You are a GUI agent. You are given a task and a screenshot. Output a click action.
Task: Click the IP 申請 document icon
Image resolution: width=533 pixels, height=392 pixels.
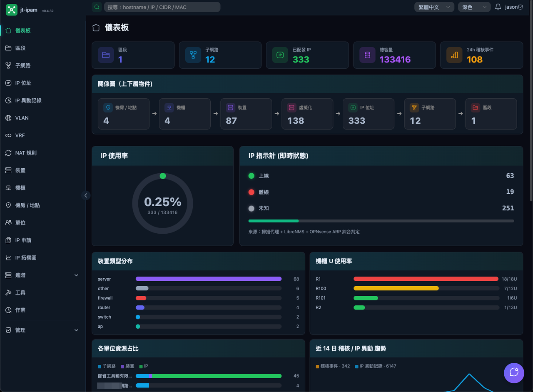pyautogui.click(x=8, y=240)
